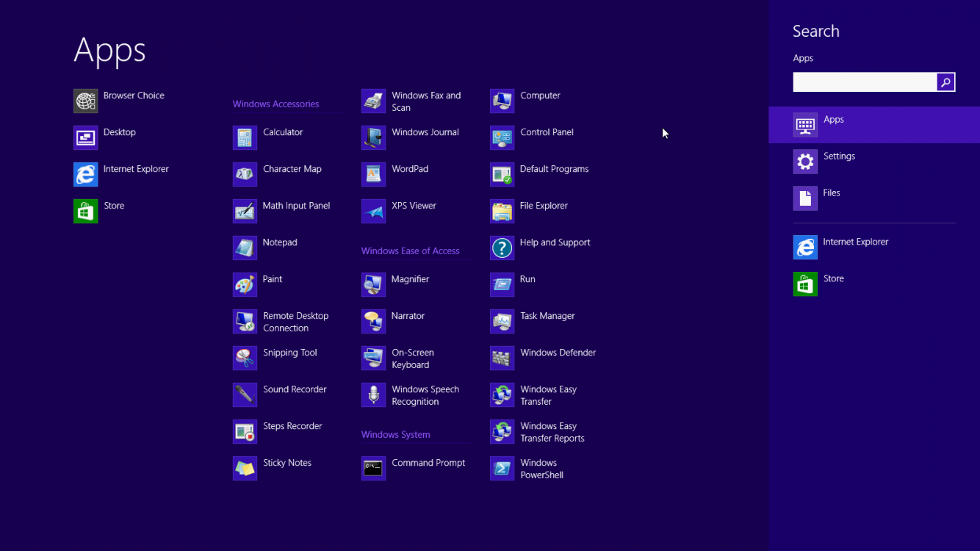This screenshot has width=980, height=551.
Task: Launch the Magnifier app
Action: 373,284
